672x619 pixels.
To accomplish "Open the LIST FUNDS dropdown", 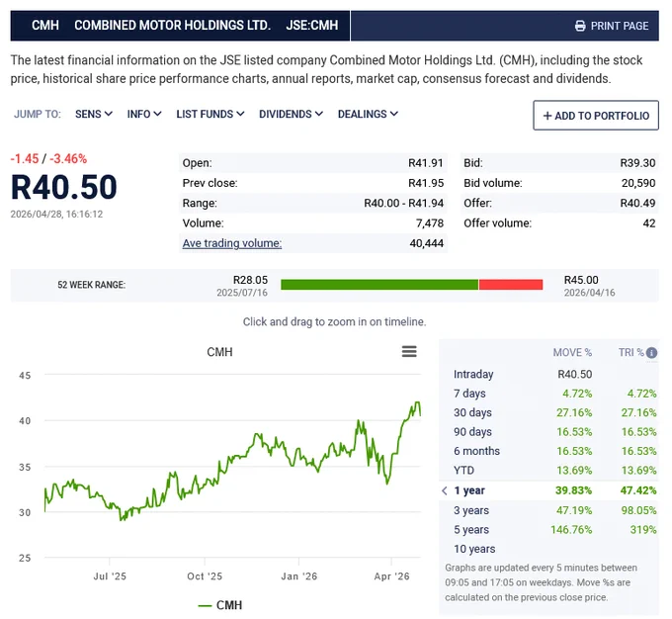I will (x=210, y=114).
